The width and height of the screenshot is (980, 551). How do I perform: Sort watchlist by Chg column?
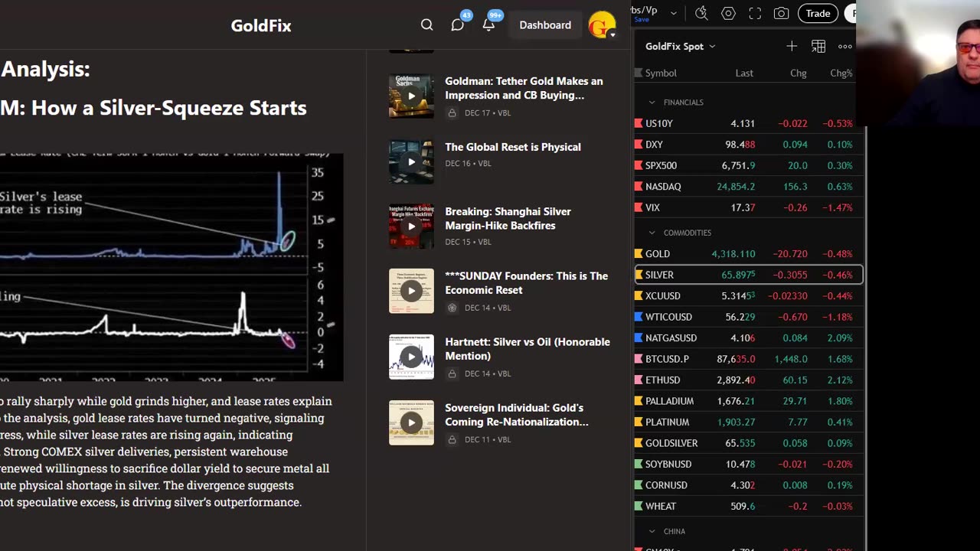tap(799, 73)
